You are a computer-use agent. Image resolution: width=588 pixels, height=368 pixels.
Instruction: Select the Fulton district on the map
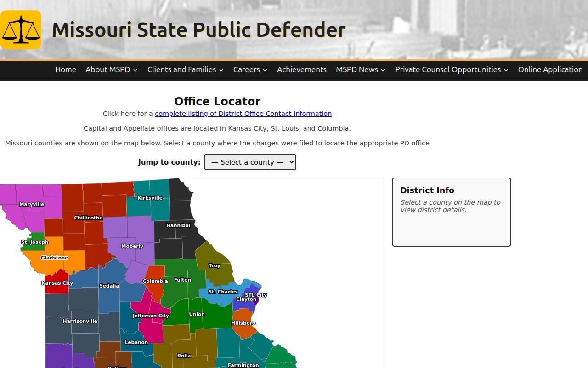pyautogui.click(x=182, y=280)
